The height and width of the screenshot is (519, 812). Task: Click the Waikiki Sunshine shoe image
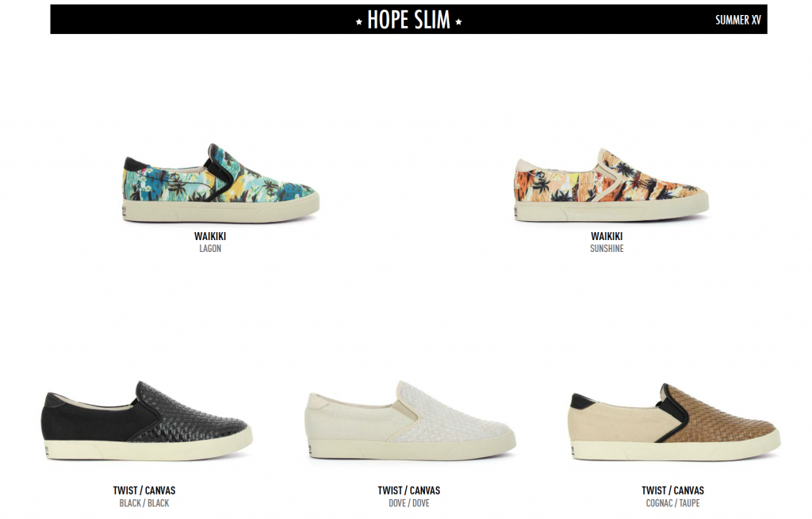point(611,185)
